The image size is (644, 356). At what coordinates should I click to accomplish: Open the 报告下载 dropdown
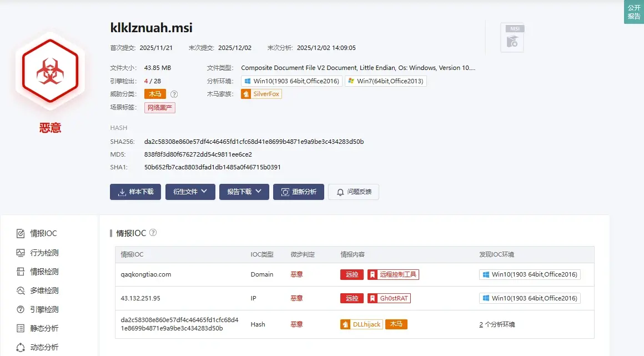click(244, 192)
